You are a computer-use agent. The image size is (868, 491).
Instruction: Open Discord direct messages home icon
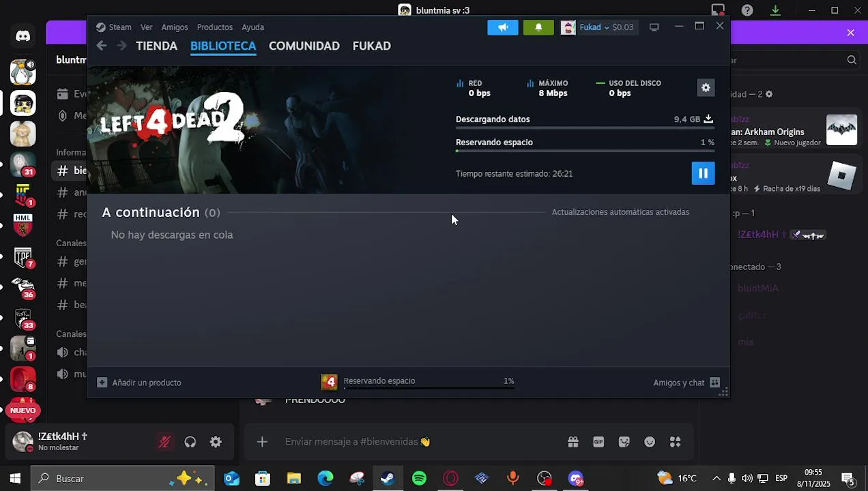(x=23, y=36)
